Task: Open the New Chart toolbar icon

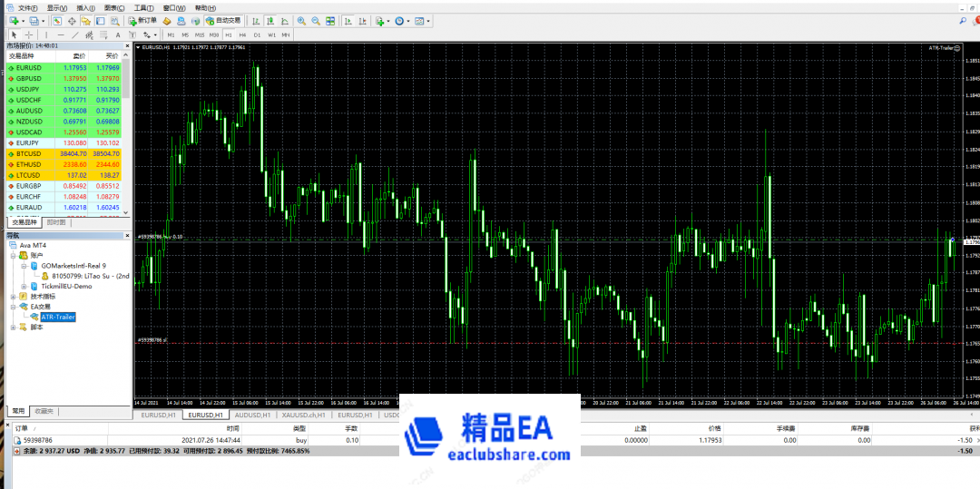Action: [x=13, y=21]
